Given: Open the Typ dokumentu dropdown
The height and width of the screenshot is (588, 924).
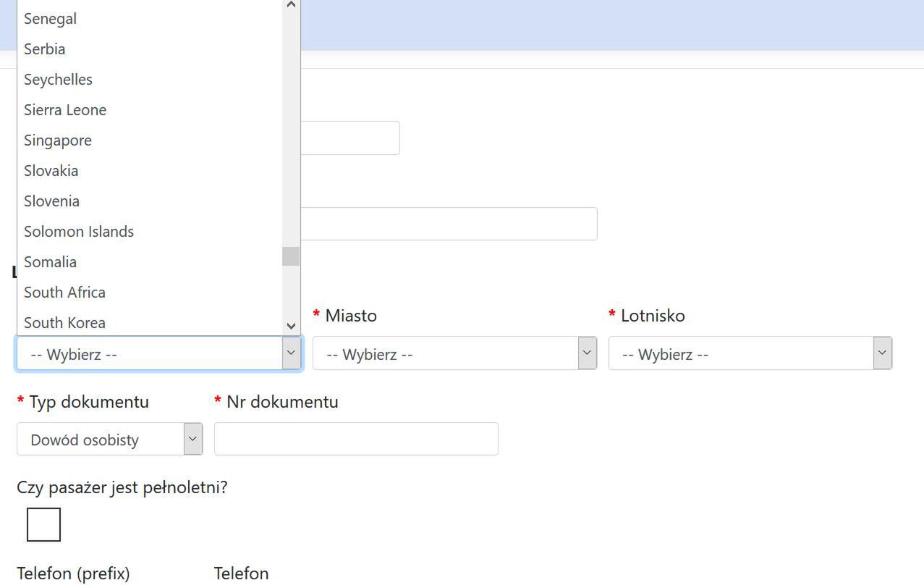Looking at the screenshot, I should click(x=109, y=440).
